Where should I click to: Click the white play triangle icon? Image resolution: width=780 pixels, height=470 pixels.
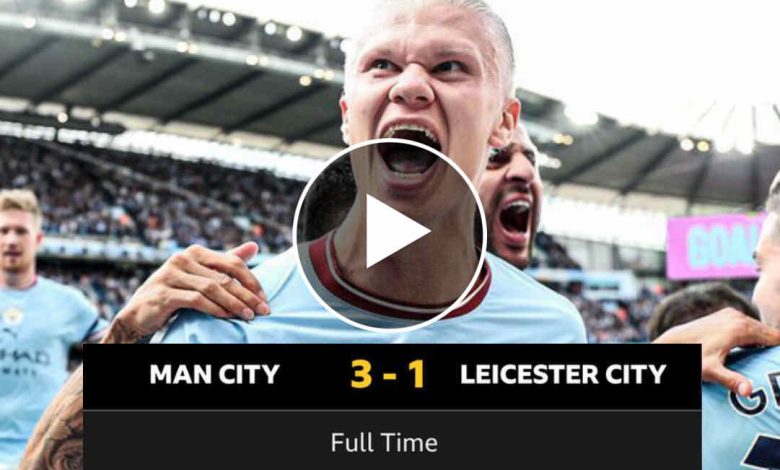(x=396, y=231)
